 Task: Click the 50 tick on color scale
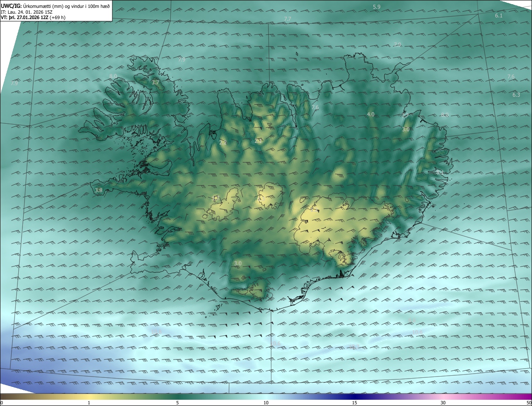coord(529,403)
